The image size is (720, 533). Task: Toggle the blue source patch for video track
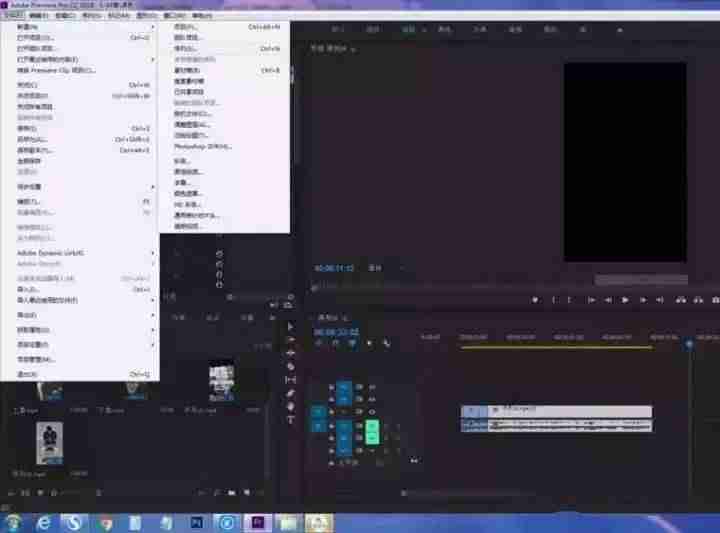[x=318, y=411]
